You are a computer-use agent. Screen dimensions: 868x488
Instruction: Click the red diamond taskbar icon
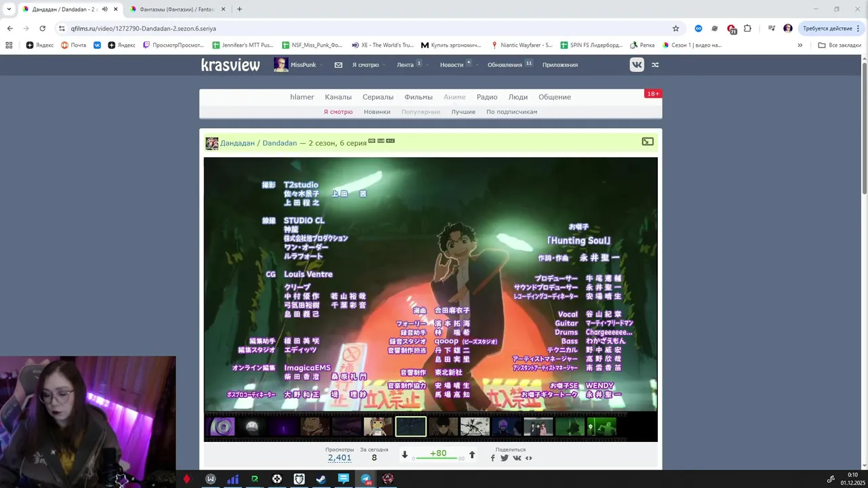[x=187, y=479]
